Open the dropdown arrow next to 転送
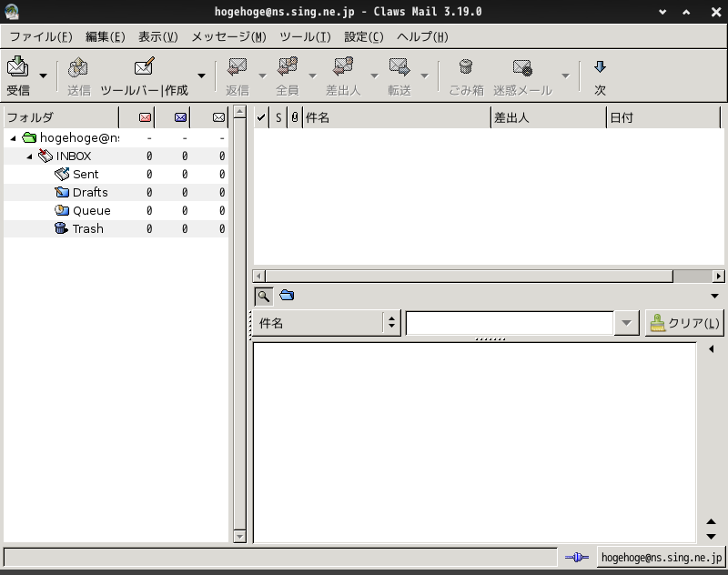The image size is (728, 575). [424, 76]
